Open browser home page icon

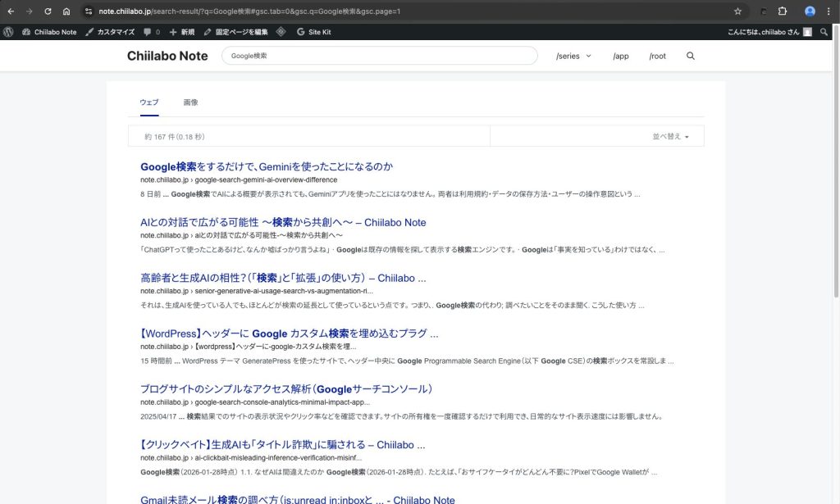click(66, 11)
